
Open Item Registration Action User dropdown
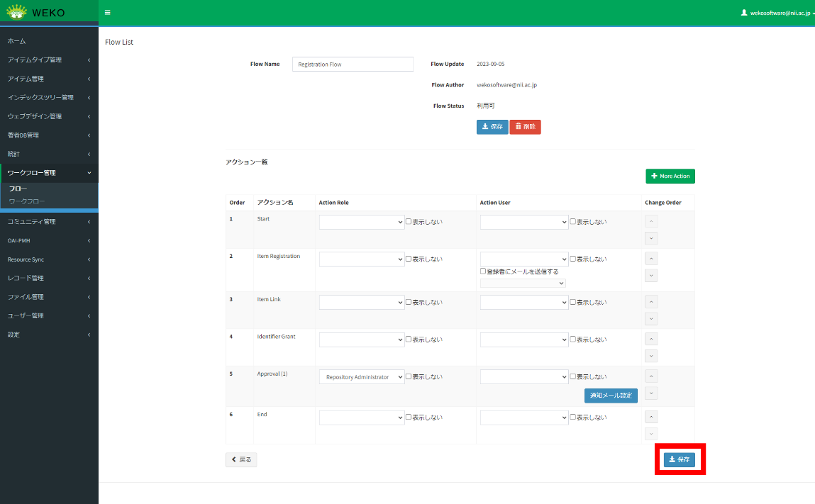(x=524, y=259)
